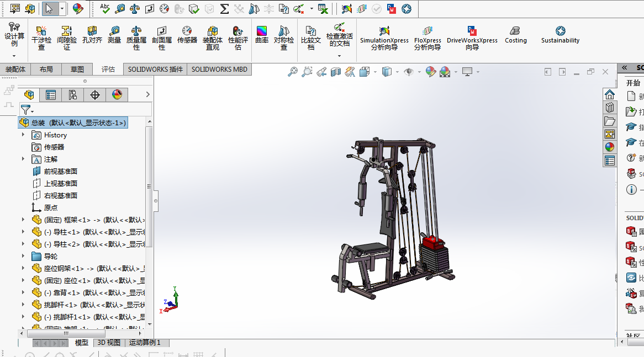Expand the 注解 annotations node
Screen dimensions: 644x357
coord(23,159)
